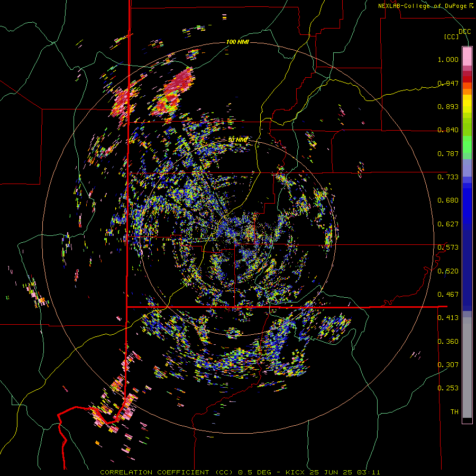476x476 pixels.
Task: Select the 0.307 scale value
Action: click(448, 365)
